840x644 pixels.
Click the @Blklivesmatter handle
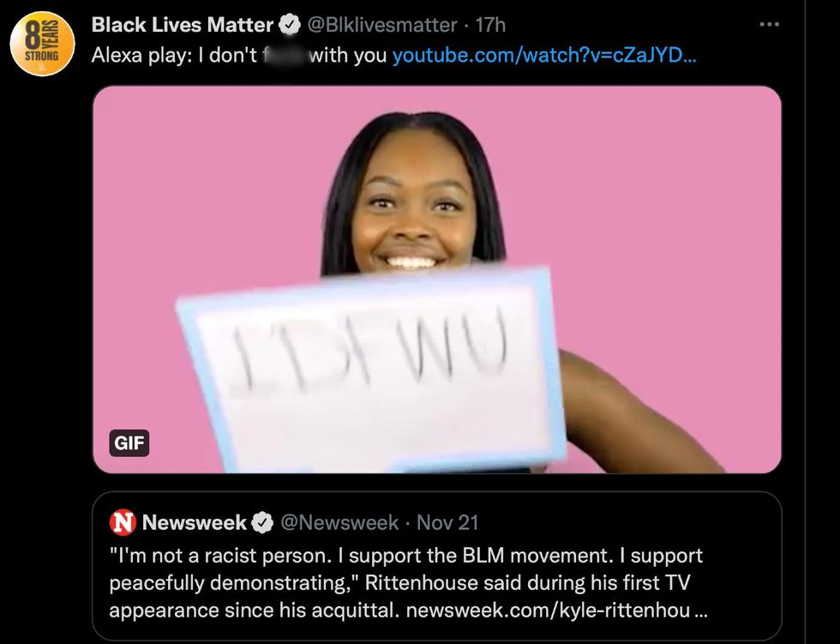pyautogui.click(x=382, y=25)
